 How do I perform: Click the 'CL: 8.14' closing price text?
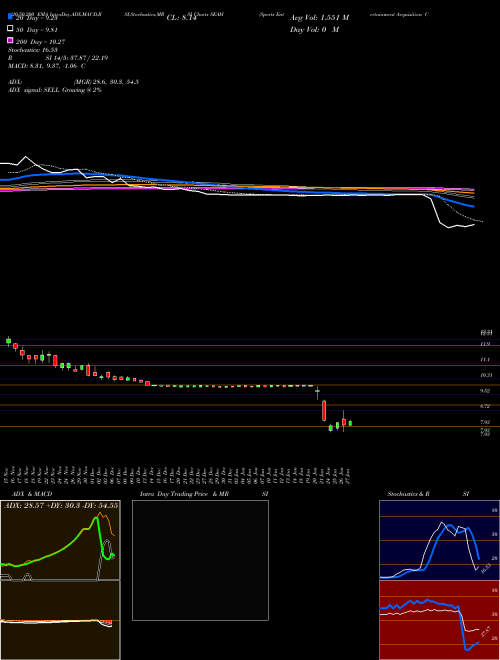[182, 18]
